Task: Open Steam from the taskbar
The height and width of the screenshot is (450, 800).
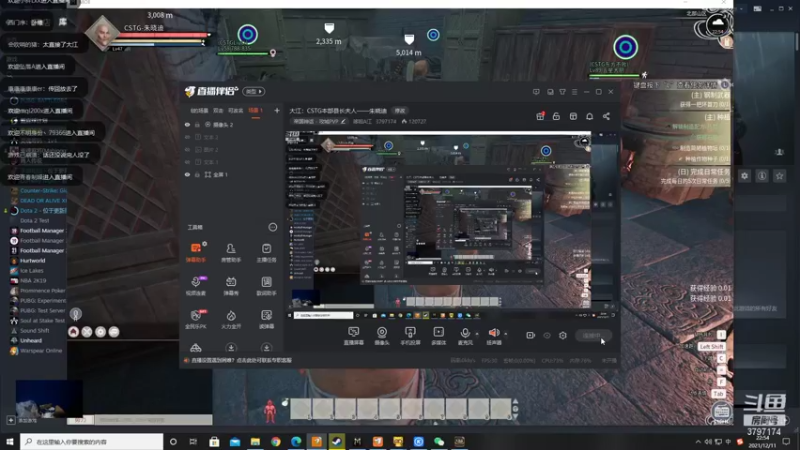Action: pyautogui.click(x=337, y=441)
